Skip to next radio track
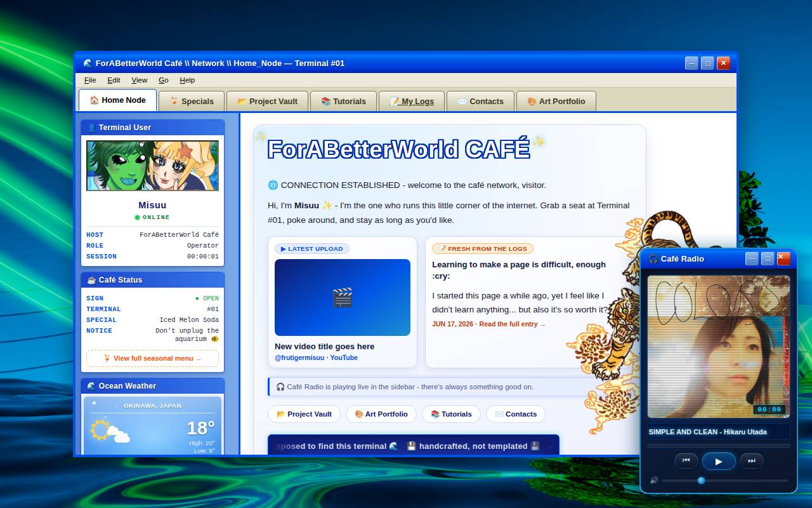812x508 pixels. point(752,460)
